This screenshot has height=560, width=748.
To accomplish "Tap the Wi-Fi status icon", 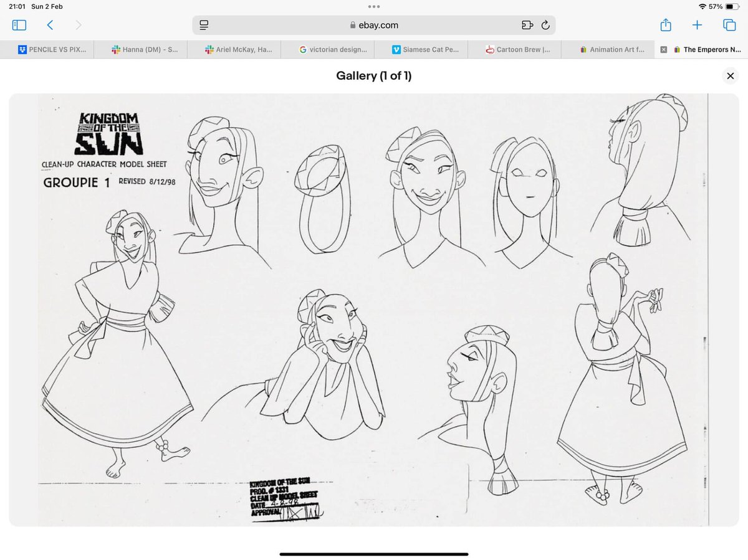I will [702, 6].
